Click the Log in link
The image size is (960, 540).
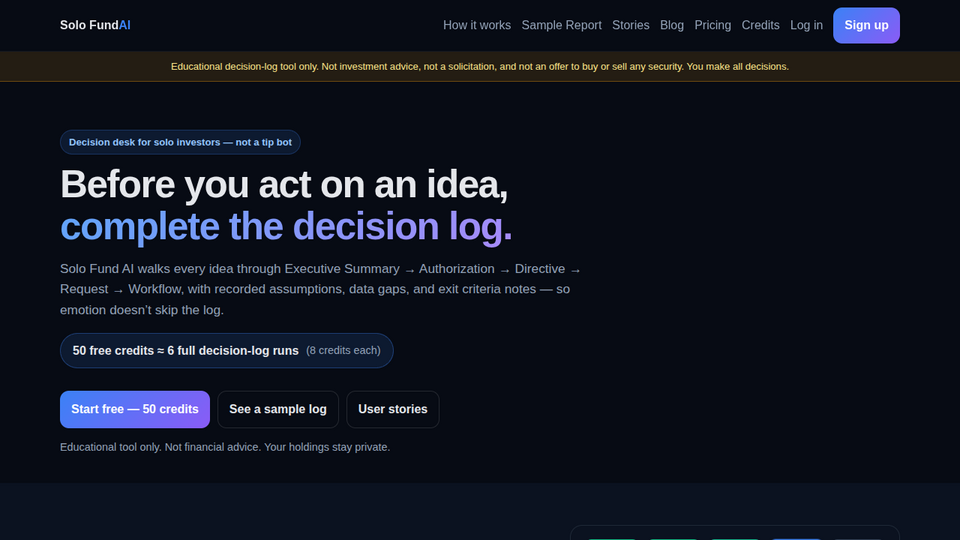[806, 25]
